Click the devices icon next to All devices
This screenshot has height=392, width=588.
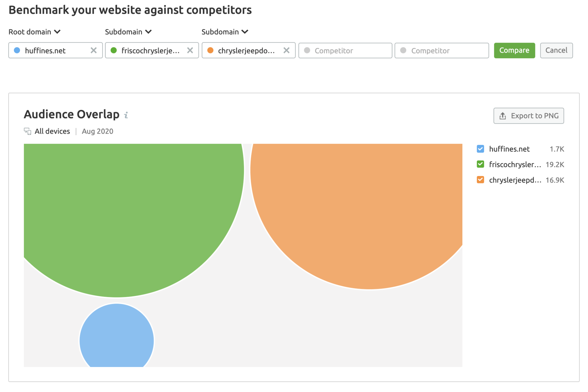point(28,131)
